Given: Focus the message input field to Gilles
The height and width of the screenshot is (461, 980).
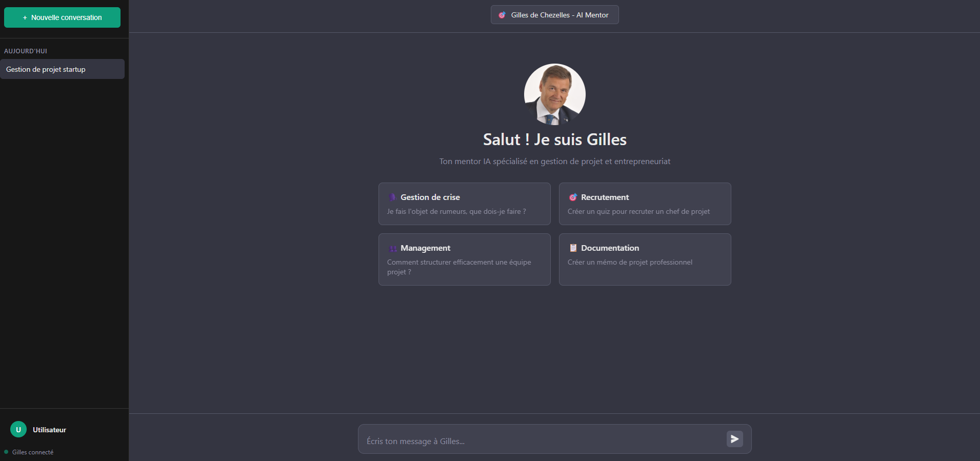Looking at the screenshot, I should click(x=541, y=441).
